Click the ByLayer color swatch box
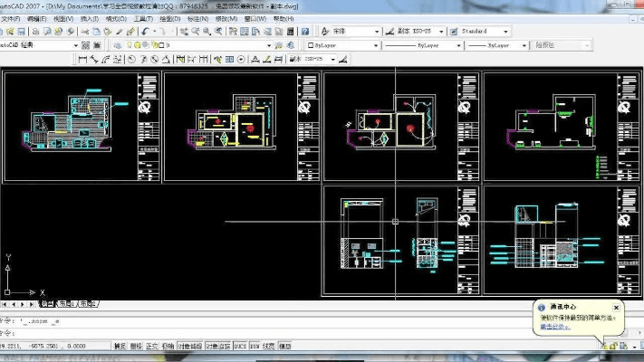The height and width of the screenshot is (362, 644). click(311, 44)
